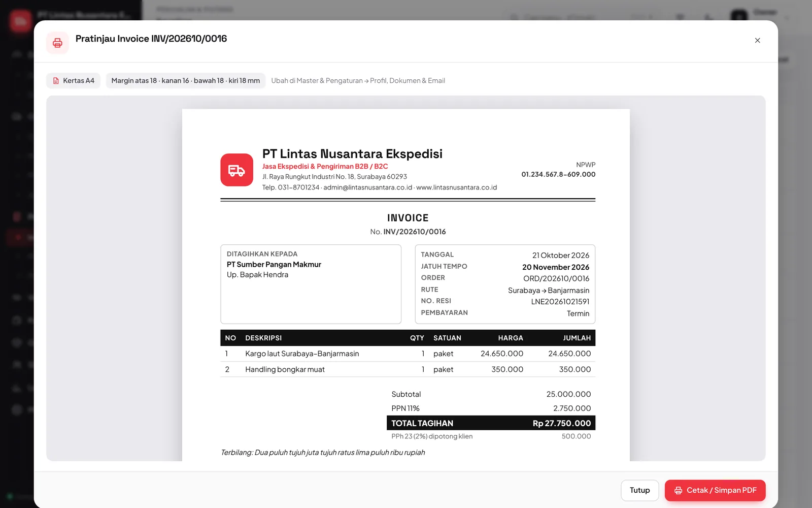The height and width of the screenshot is (508, 812).
Task: Click the 'INVOICE' heading on the document
Action: pos(408,218)
